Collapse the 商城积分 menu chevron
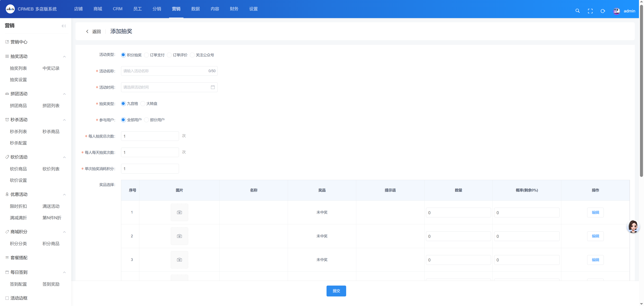 click(x=65, y=232)
